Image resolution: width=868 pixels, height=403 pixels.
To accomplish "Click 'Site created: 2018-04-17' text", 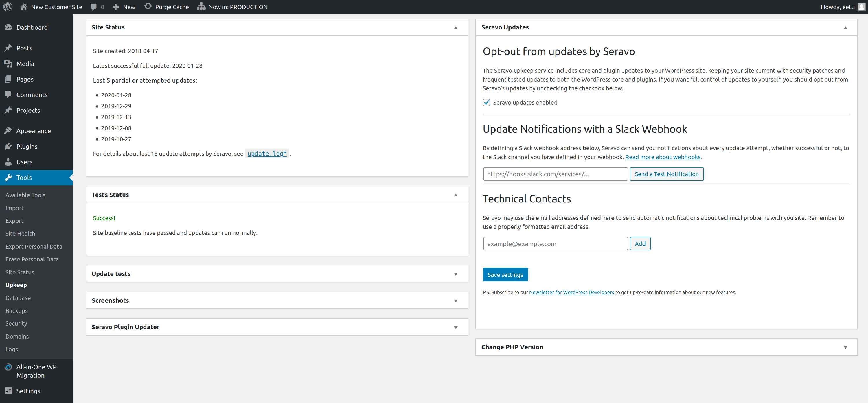I will pyautogui.click(x=125, y=51).
